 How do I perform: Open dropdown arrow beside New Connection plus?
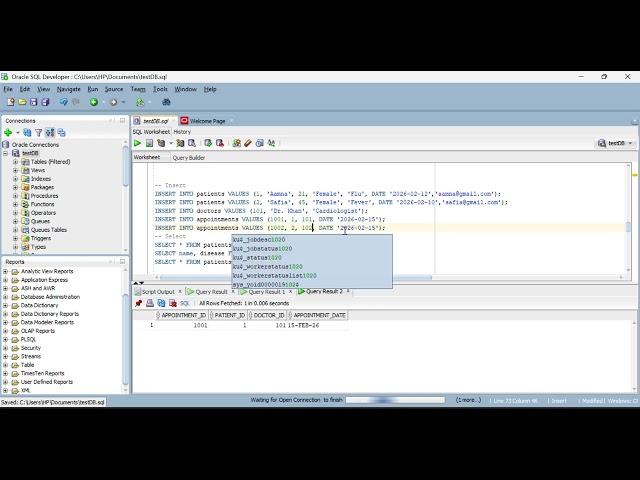pos(18,133)
